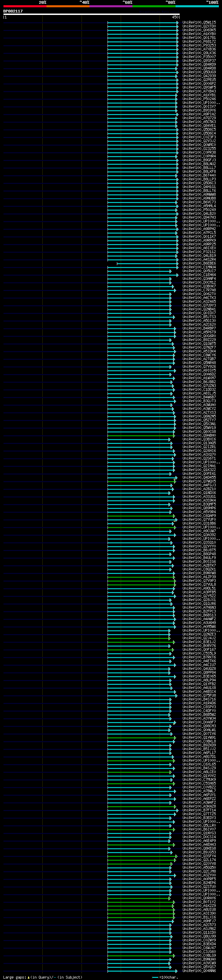Viewport: 222px width, 980px height.
Task: Select the UniRef100_A3WCY2 label
Action: [199, 408]
